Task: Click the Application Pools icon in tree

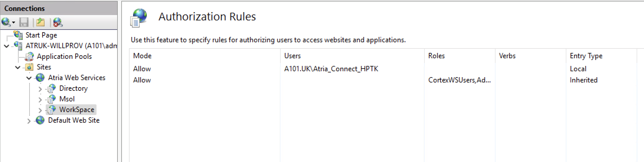Action: click(30, 56)
